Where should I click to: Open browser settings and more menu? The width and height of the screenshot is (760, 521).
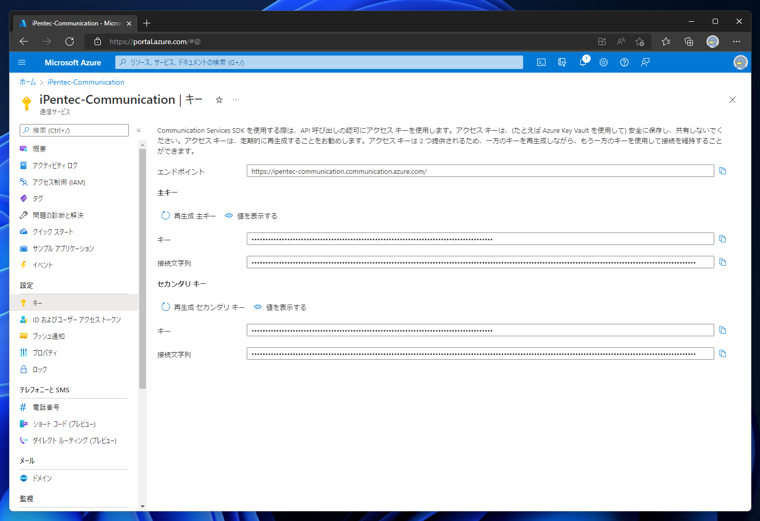(737, 42)
